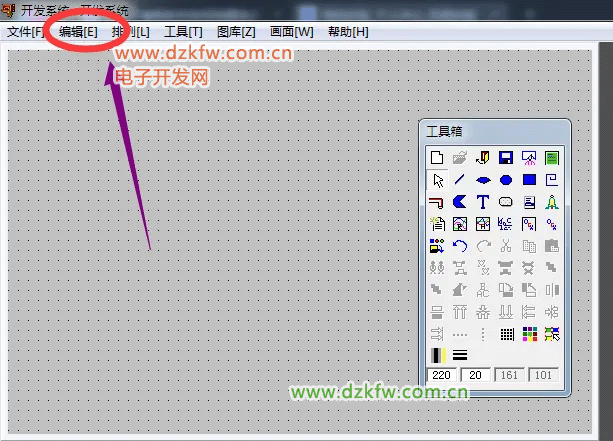Select the blue filled circle tool
This screenshot has width=613, height=441.
[506, 180]
